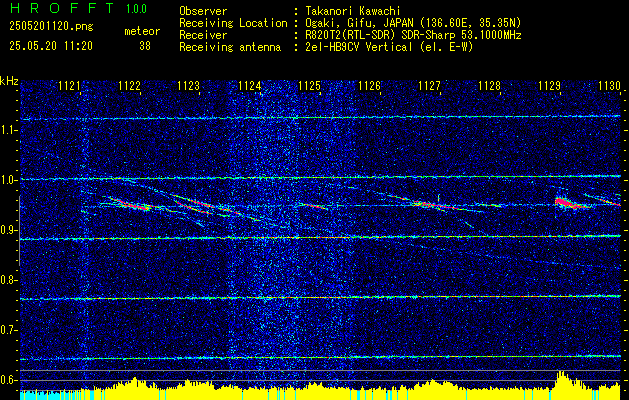Select the filename 2505201120.png
This screenshot has width=629, height=400.
pyautogui.click(x=52, y=27)
